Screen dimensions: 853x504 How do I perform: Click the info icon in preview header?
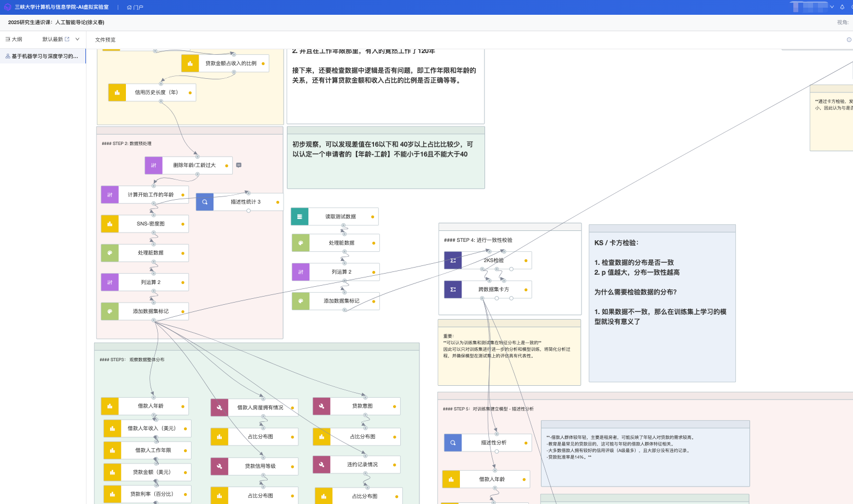click(x=849, y=39)
